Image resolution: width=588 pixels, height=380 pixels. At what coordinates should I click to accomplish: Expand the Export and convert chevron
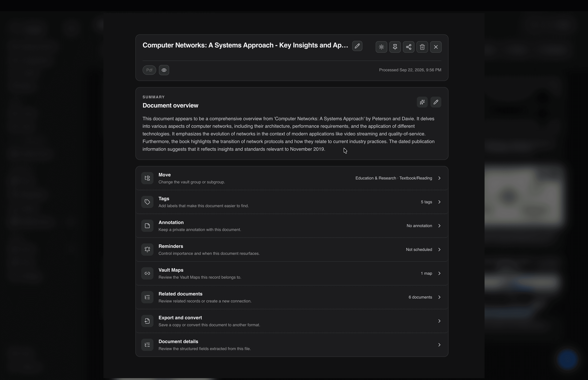coord(439,321)
